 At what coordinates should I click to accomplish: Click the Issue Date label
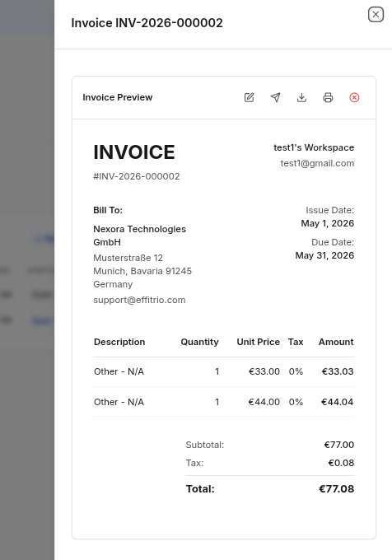(329, 210)
